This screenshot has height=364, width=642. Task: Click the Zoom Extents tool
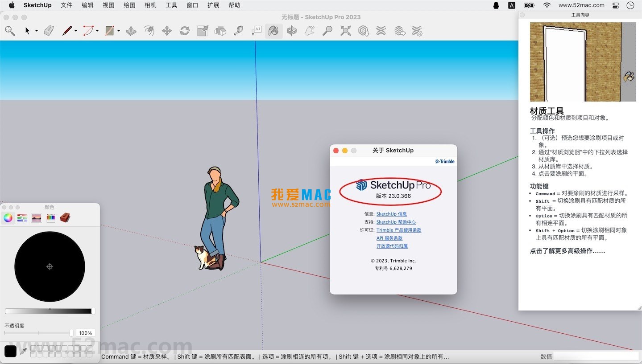345,31
